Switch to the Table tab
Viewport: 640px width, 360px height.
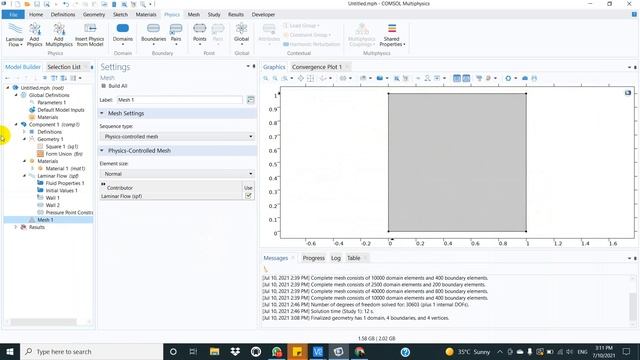pyautogui.click(x=353, y=258)
